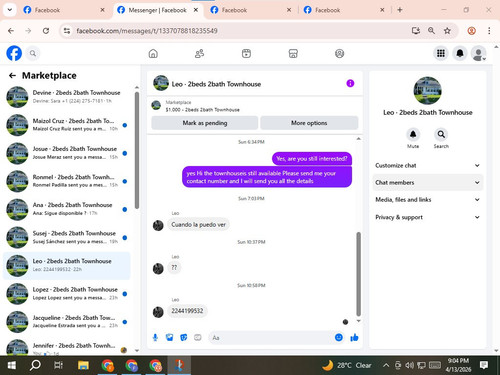
Task: Click Leo's message 2244199532
Action: point(187,311)
